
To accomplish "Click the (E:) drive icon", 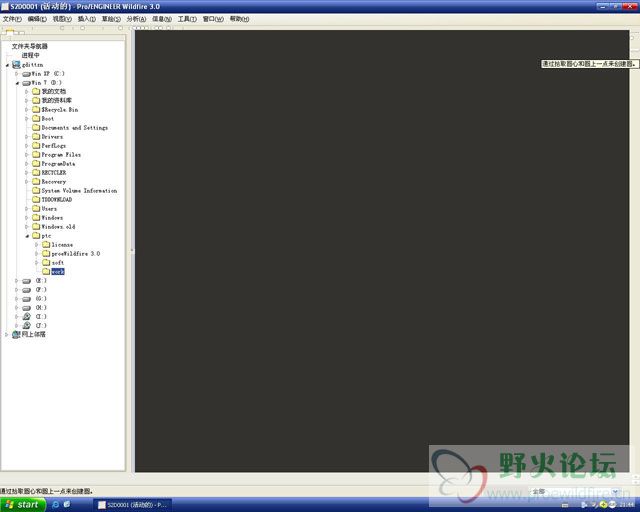I will point(27,281).
